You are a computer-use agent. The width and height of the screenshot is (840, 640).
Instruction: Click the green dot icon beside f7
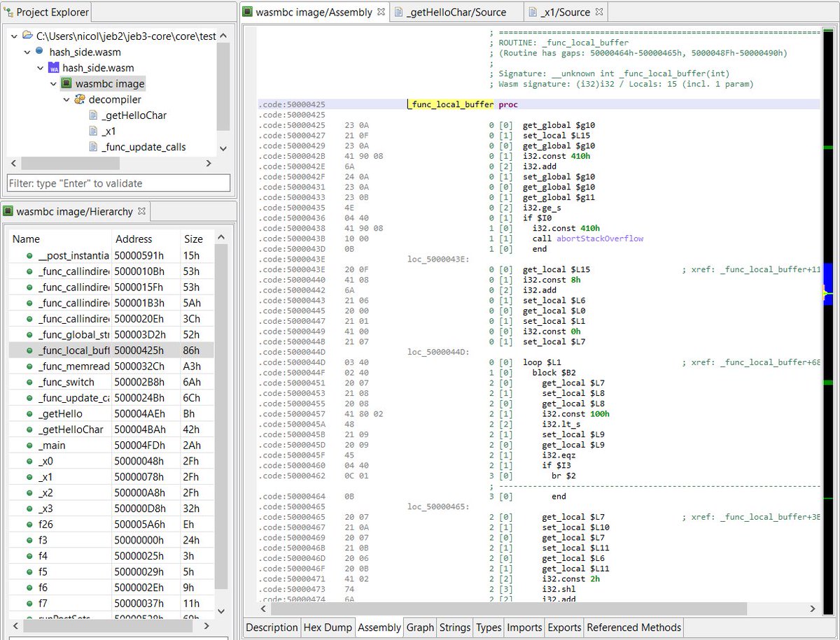29,603
